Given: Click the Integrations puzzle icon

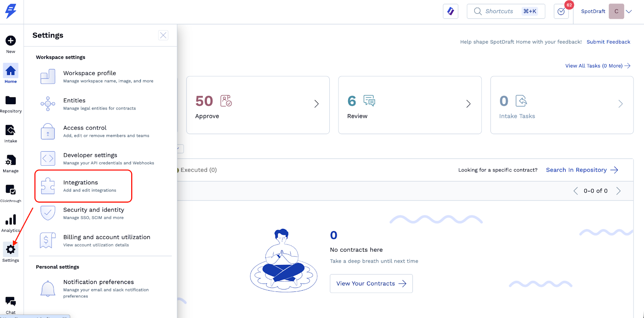Looking at the screenshot, I should 48,186.
